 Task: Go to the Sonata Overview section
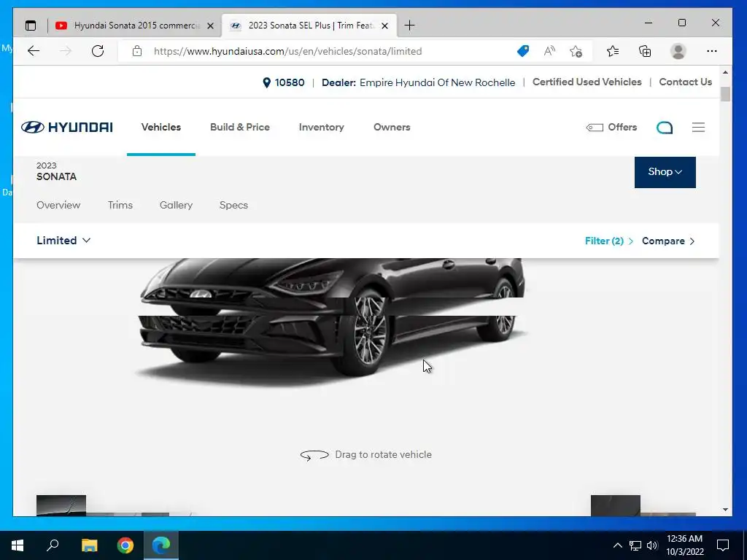[58, 205]
